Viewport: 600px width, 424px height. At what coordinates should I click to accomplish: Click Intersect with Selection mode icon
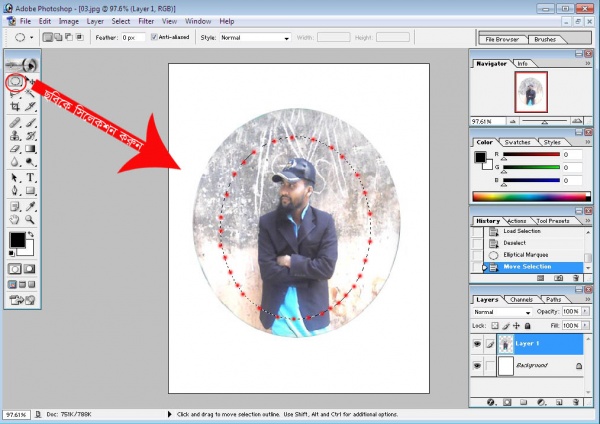click(80, 37)
